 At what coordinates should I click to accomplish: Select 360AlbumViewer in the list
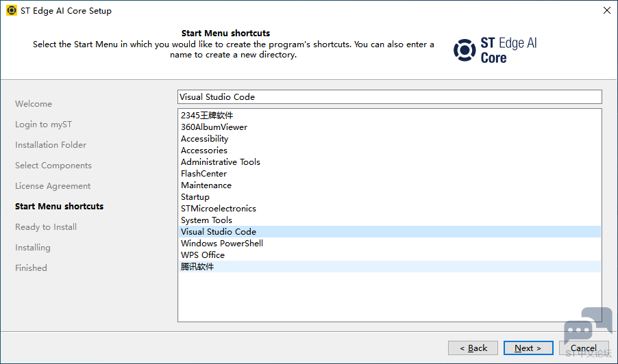389,127
